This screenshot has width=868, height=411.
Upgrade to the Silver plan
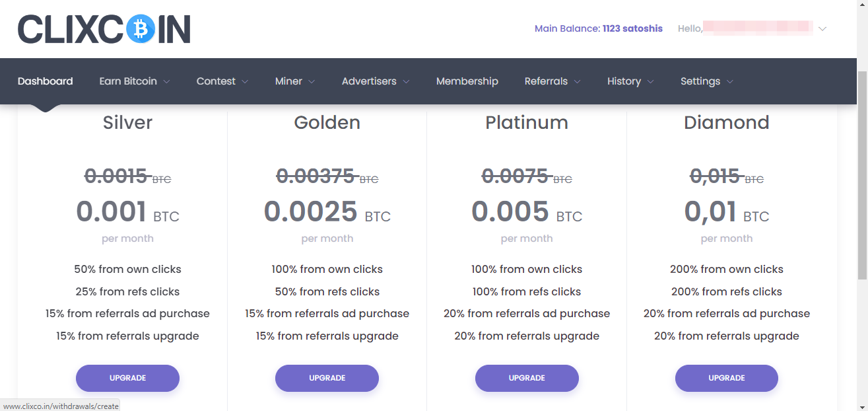coord(127,378)
